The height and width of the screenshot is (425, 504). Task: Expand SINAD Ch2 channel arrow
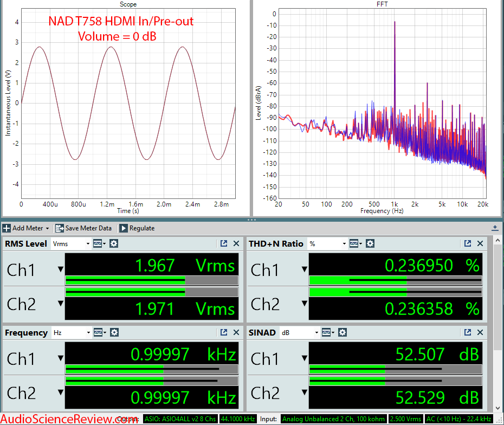coord(305,392)
